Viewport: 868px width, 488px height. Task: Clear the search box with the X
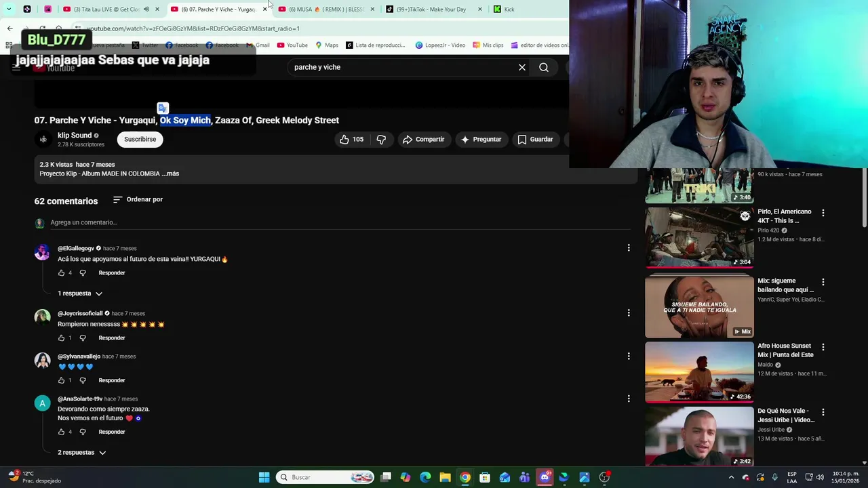522,67
